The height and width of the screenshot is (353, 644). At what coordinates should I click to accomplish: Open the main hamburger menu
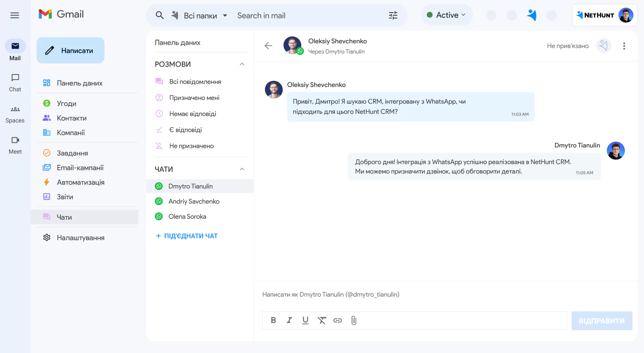pyautogui.click(x=15, y=15)
